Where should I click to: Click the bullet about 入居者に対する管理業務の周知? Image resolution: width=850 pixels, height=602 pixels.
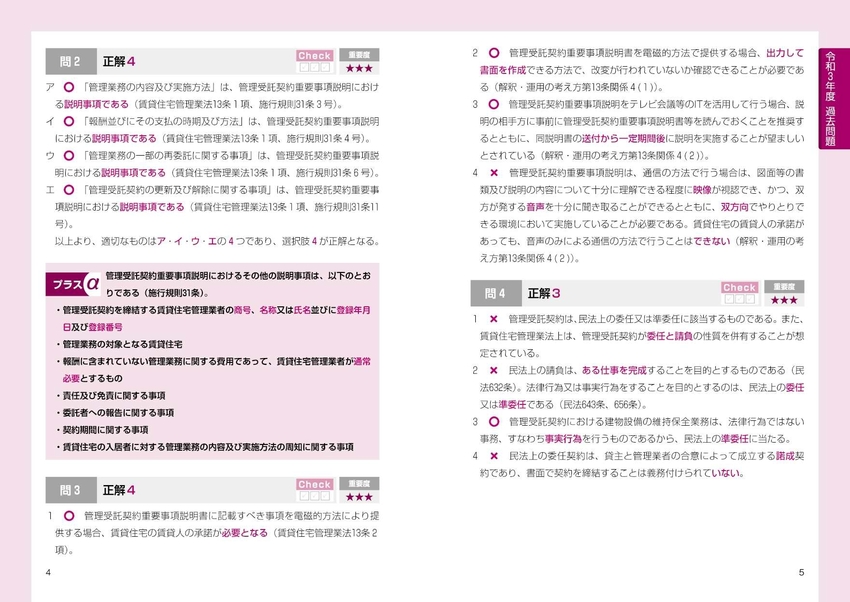(x=205, y=448)
